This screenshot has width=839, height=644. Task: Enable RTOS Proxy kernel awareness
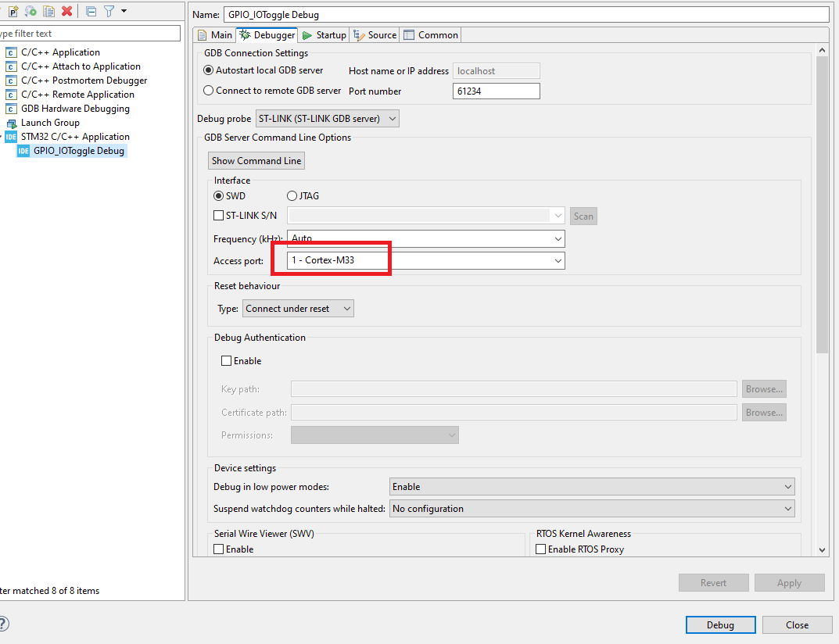(540, 549)
